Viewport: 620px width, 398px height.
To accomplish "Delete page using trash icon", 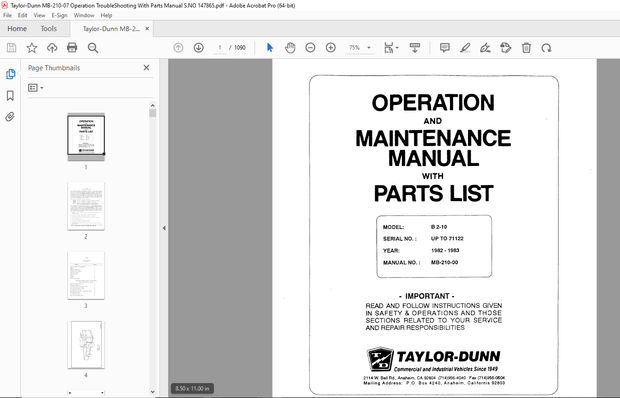I will (526, 48).
